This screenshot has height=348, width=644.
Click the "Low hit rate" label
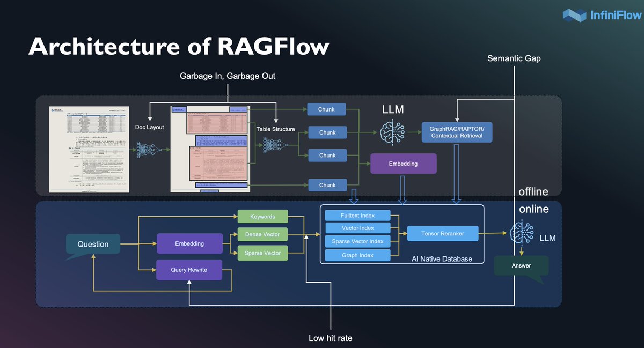click(331, 338)
